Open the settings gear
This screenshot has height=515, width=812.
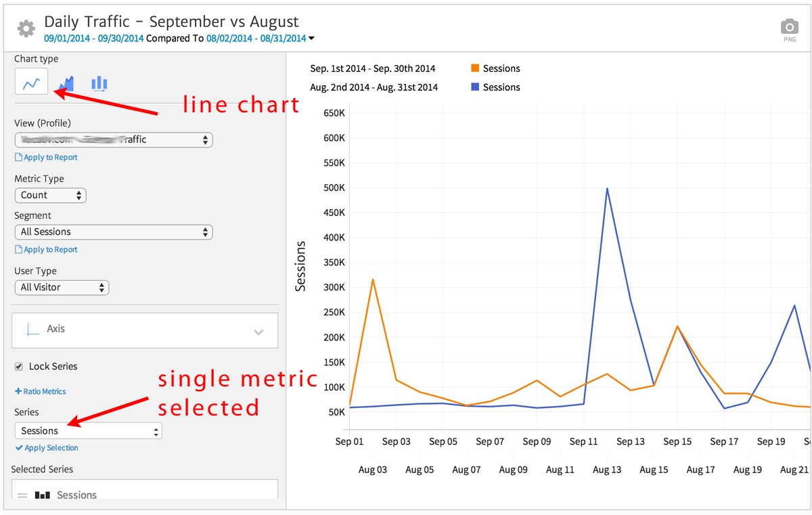(x=25, y=28)
